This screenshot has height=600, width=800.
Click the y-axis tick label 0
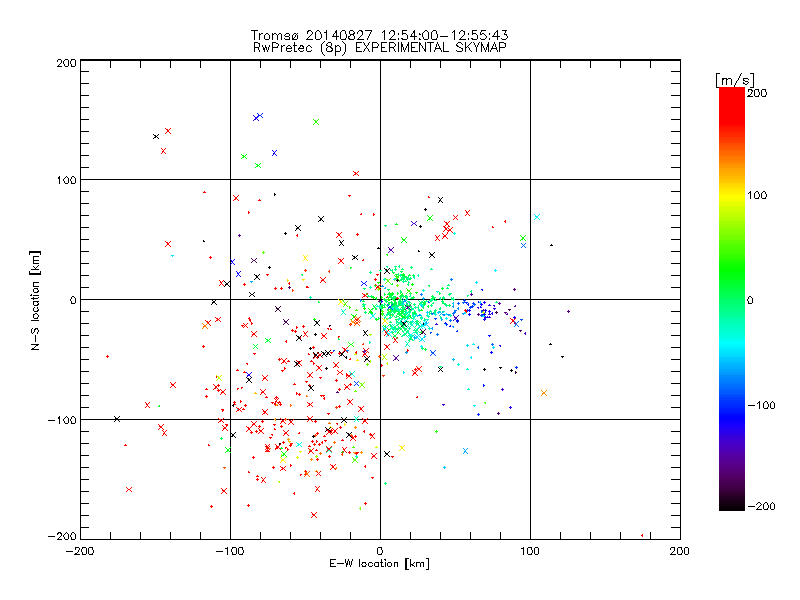pos(73,300)
